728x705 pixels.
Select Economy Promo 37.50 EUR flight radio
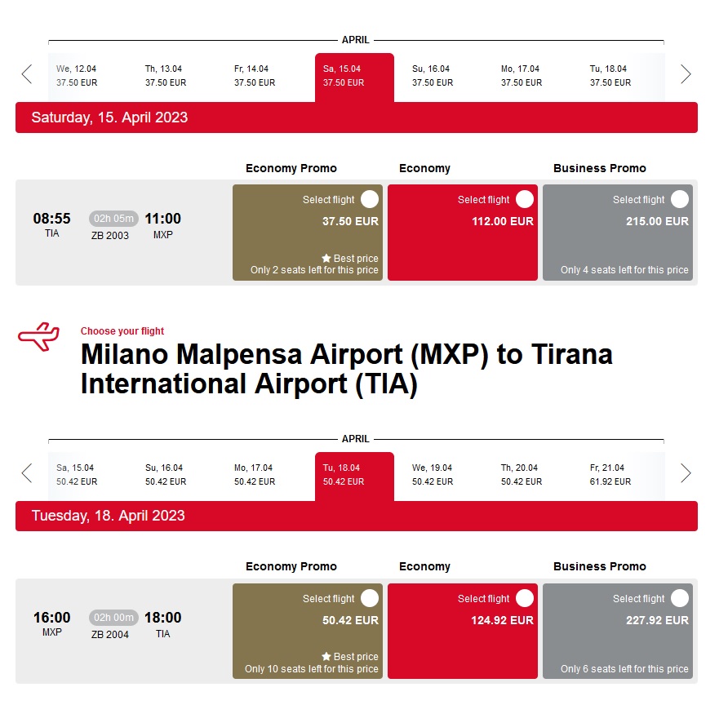pyautogui.click(x=370, y=199)
